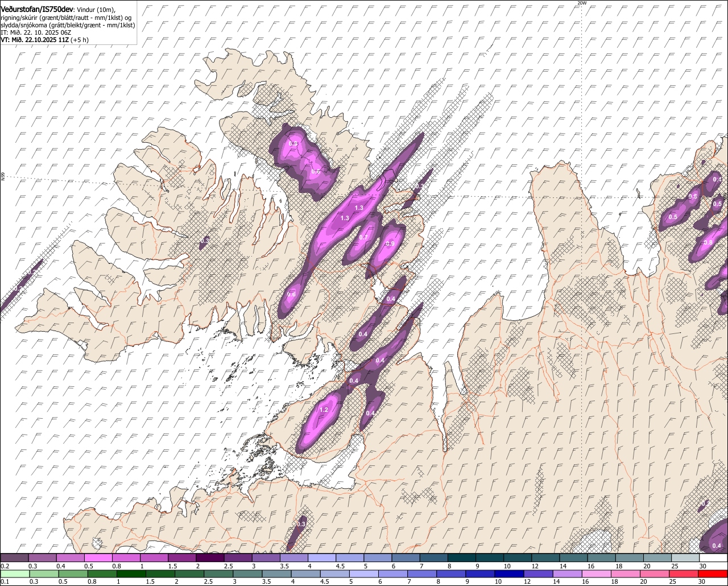Click the '10' label in lower legend row
This screenshot has height=586, width=728.
click(498, 581)
